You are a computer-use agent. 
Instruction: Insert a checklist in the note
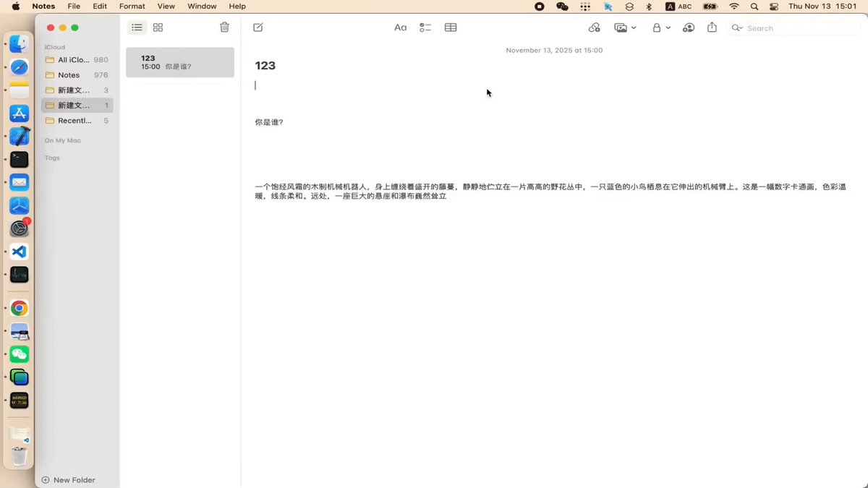click(x=425, y=27)
